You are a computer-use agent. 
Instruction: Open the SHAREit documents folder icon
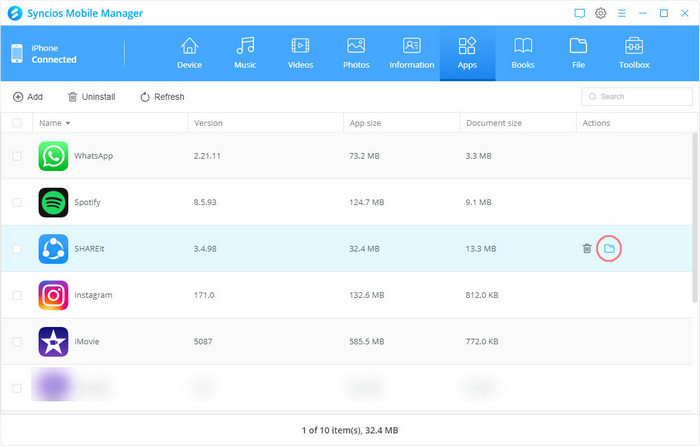pos(609,248)
